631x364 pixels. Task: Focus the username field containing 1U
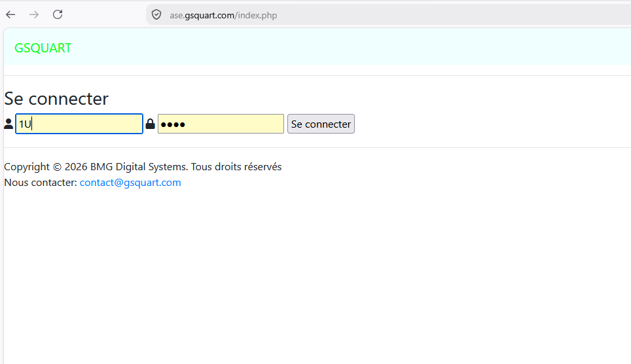pos(79,124)
